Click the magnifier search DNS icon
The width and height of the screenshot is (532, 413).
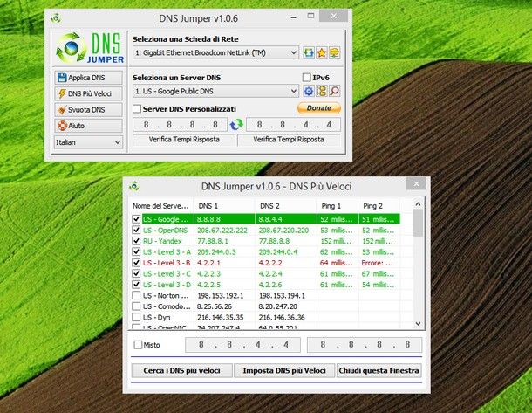point(335,91)
